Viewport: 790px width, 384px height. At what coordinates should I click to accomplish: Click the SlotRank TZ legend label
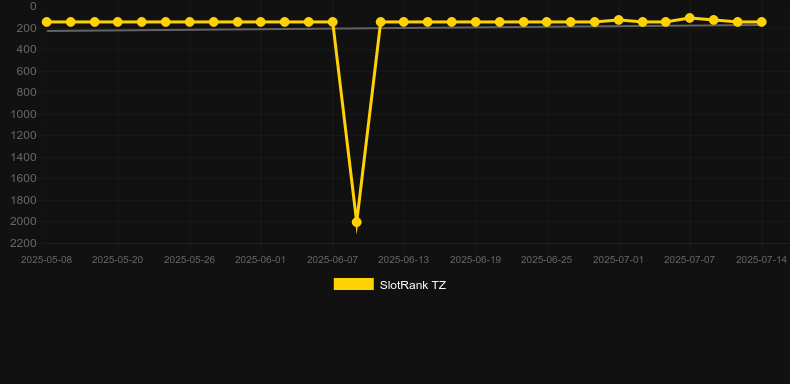[x=413, y=285]
